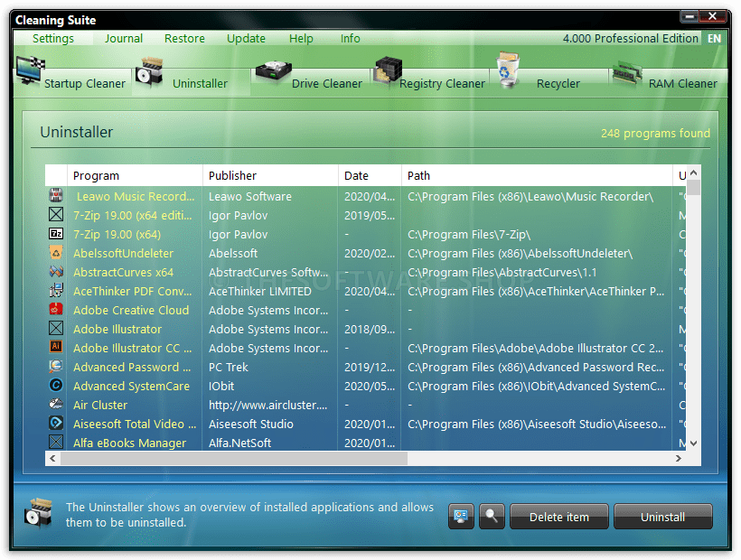Switch to RAM Cleaner tab label
The image size is (741, 560).
[x=682, y=84]
